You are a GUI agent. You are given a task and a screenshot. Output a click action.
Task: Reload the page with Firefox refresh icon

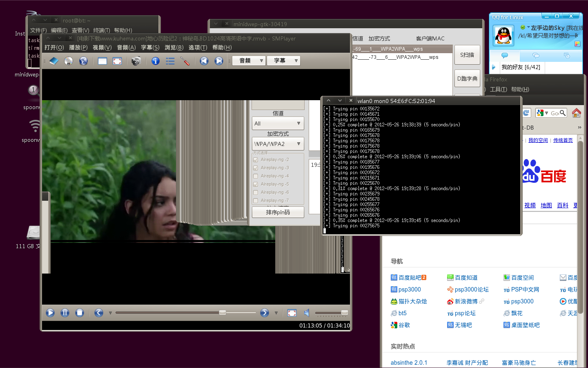click(526, 113)
